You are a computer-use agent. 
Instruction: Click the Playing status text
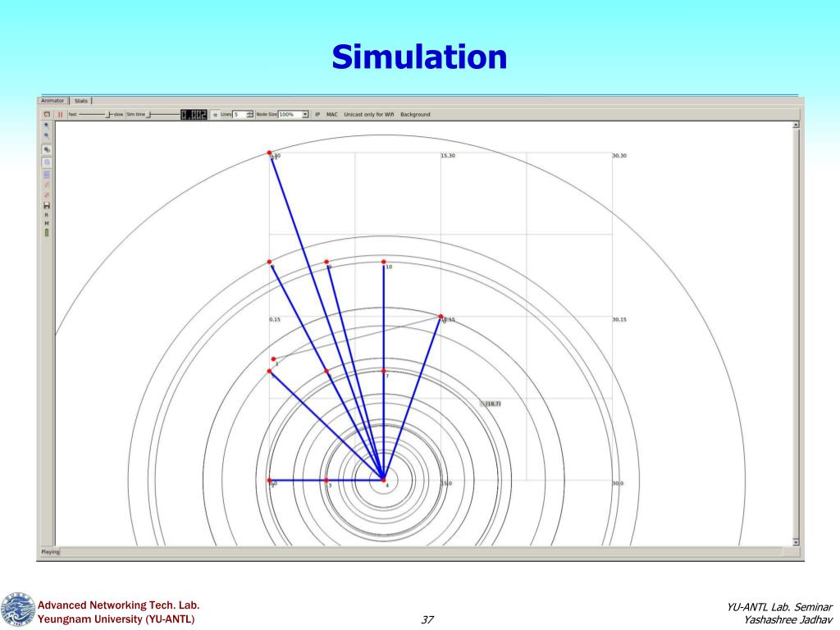click(x=50, y=552)
